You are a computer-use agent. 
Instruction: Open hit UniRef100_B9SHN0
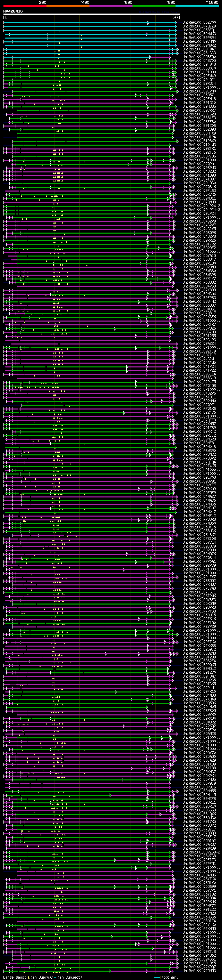pos(199,41)
